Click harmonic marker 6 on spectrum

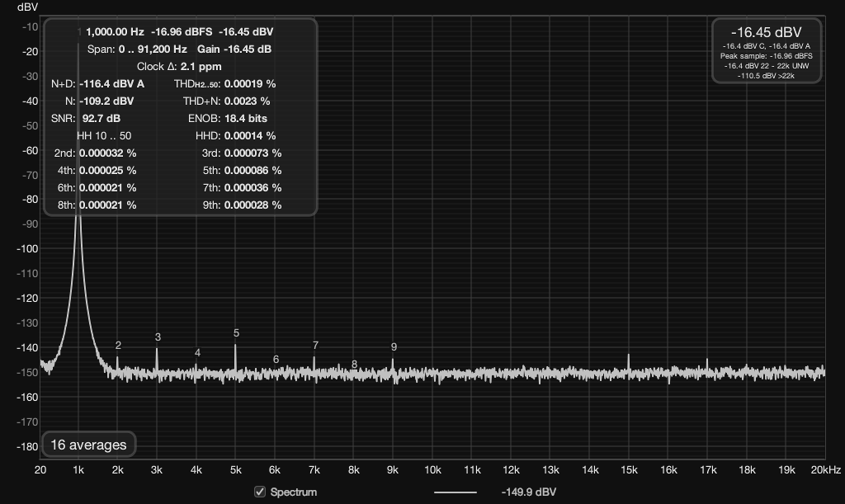coord(276,359)
